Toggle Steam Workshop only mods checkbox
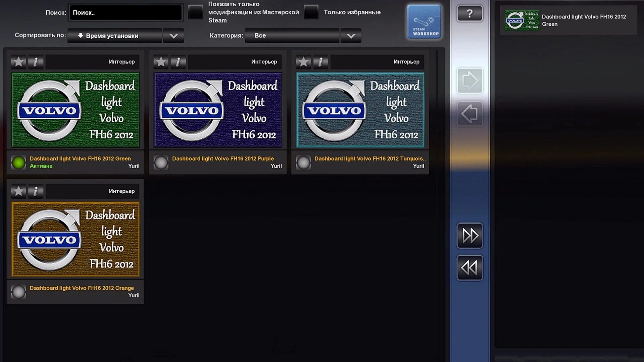This screenshot has width=644, height=362. [x=196, y=12]
